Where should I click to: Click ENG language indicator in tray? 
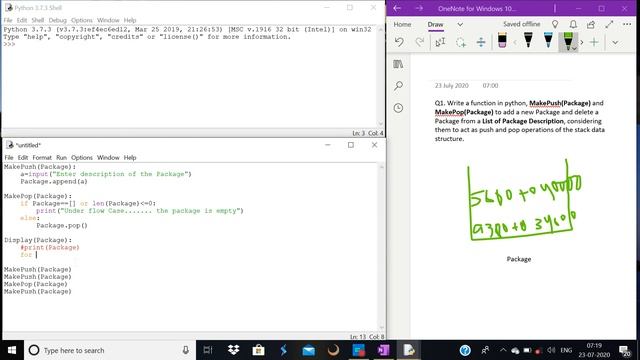pyautogui.click(x=566, y=350)
